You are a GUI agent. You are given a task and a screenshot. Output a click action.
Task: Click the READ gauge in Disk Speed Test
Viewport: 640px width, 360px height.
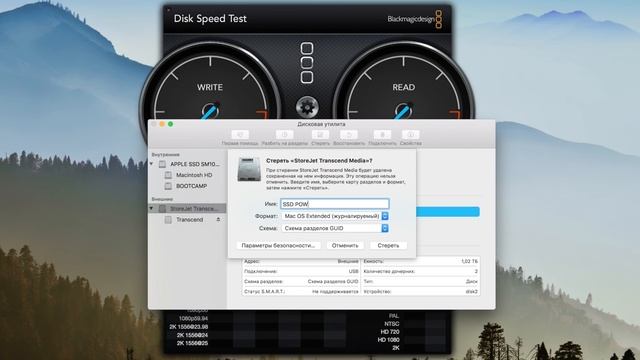[403, 88]
